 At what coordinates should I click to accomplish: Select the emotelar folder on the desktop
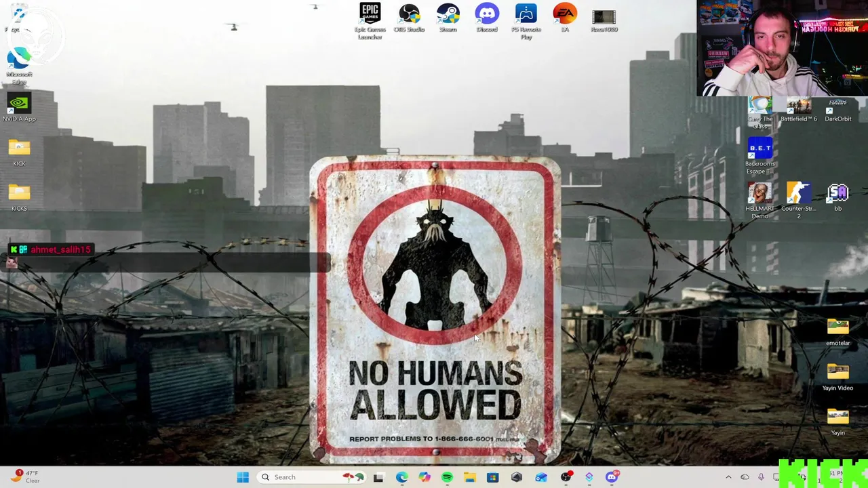[x=838, y=332]
